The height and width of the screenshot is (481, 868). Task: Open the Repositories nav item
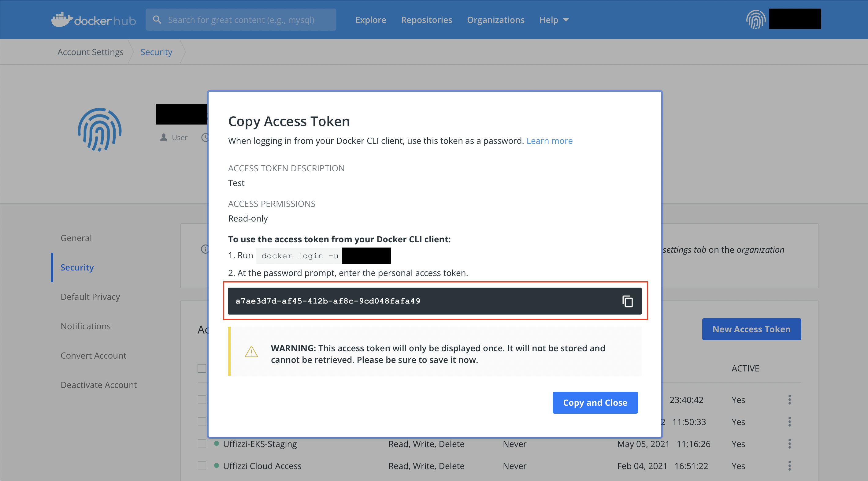(x=426, y=20)
